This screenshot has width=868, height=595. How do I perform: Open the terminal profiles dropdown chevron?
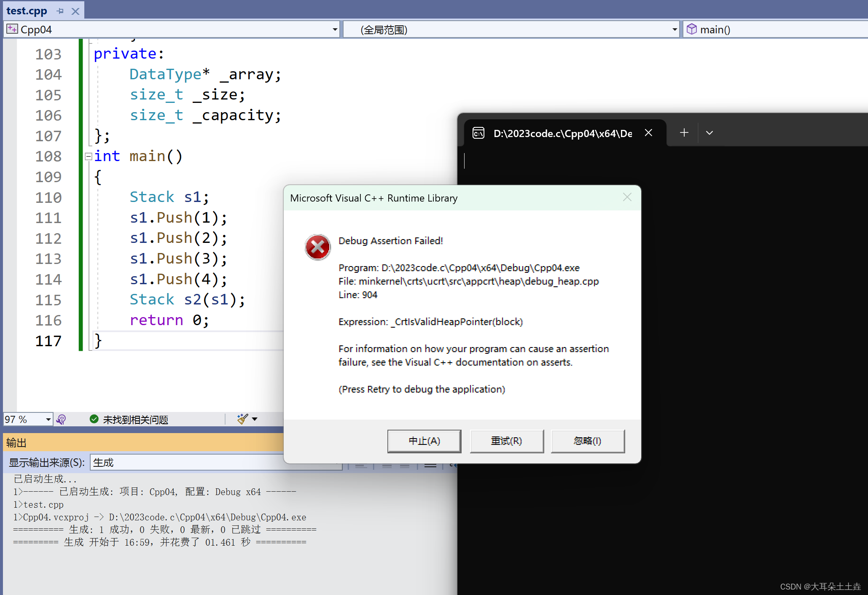coord(709,133)
